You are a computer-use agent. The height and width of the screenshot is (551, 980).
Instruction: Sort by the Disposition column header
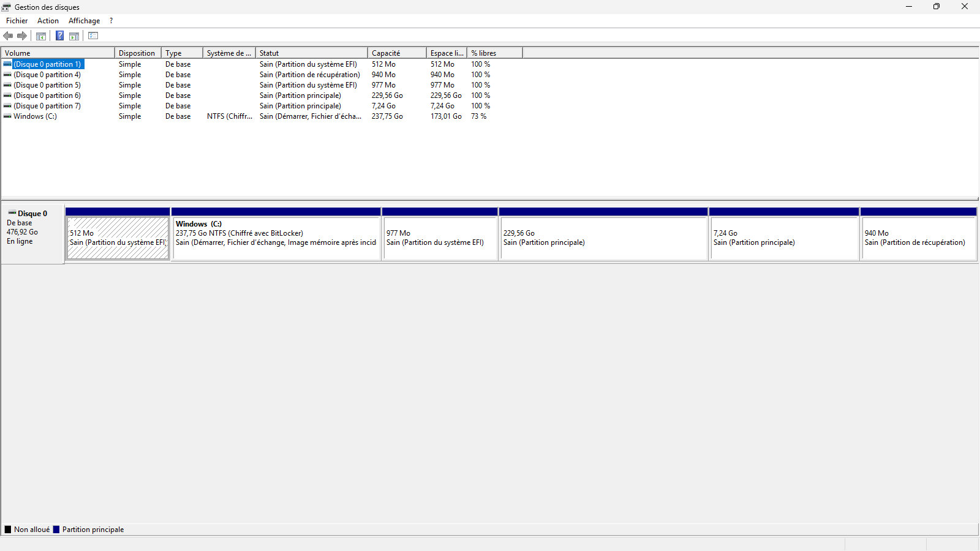click(138, 53)
